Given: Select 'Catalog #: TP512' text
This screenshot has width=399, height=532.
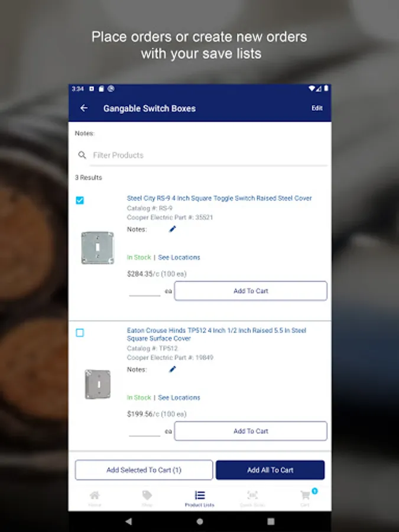Looking at the screenshot, I should 153,348.
